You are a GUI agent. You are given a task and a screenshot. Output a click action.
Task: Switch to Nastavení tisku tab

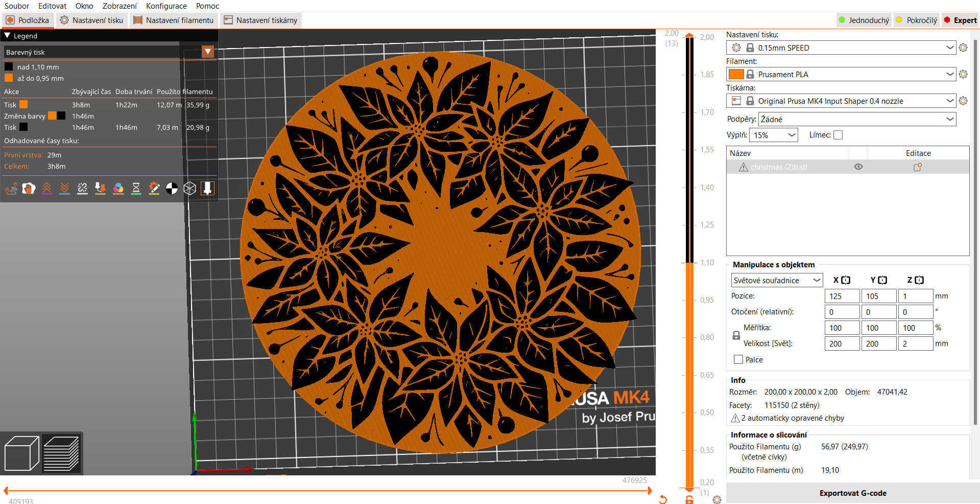click(x=92, y=20)
